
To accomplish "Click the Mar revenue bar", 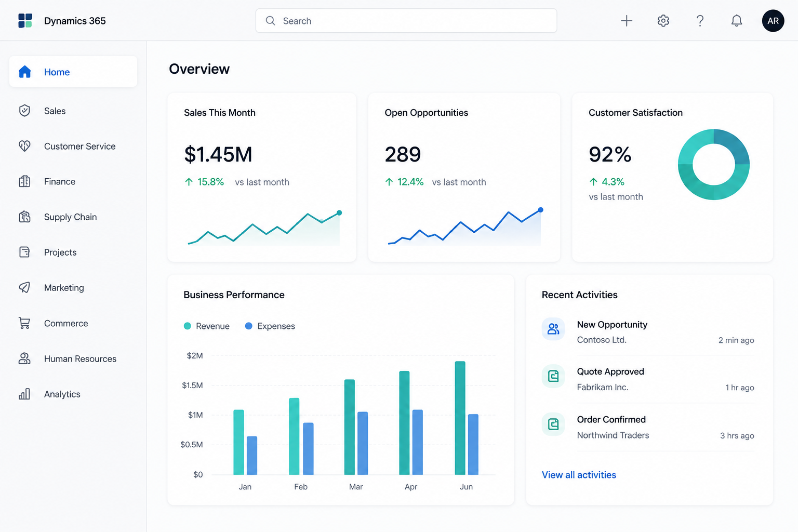I will tap(350, 427).
